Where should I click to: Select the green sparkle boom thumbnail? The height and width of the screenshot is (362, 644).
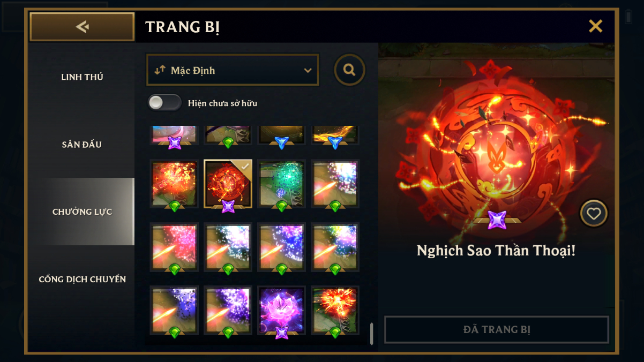pyautogui.click(x=281, y=184)
